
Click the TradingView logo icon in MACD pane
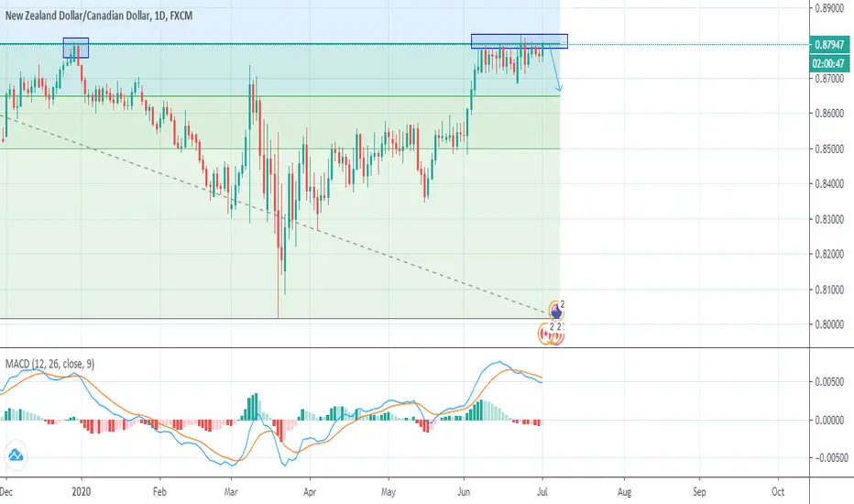16,455
